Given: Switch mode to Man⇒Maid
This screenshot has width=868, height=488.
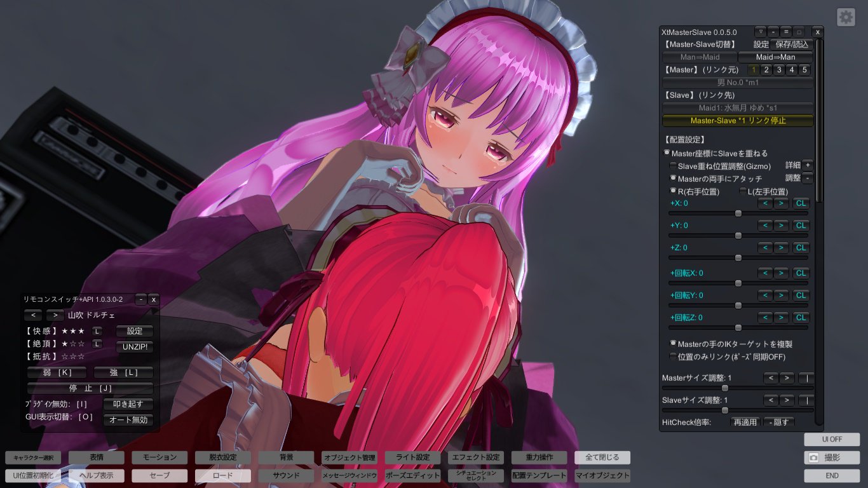Looking at the screenshot, I should 700,57.
